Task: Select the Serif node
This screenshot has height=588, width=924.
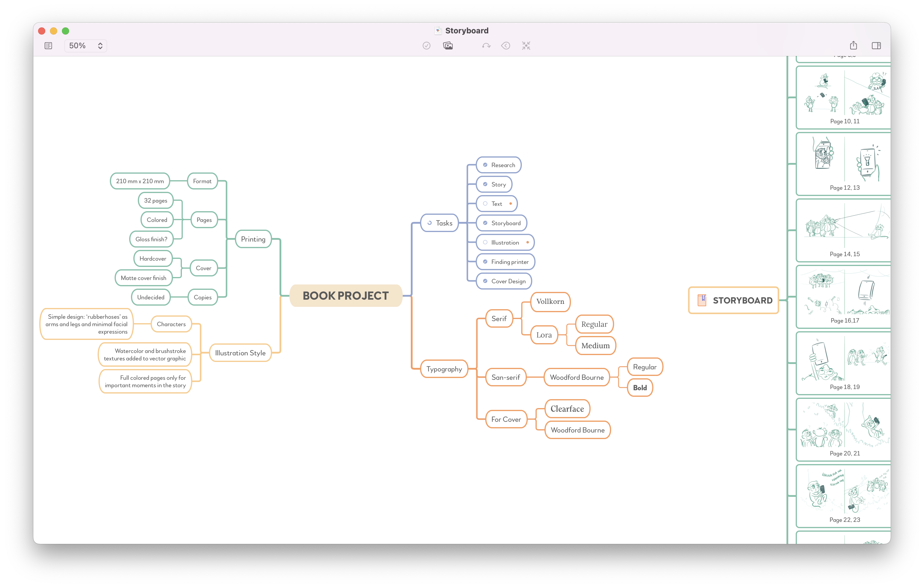Action: [x=499, y=318]
